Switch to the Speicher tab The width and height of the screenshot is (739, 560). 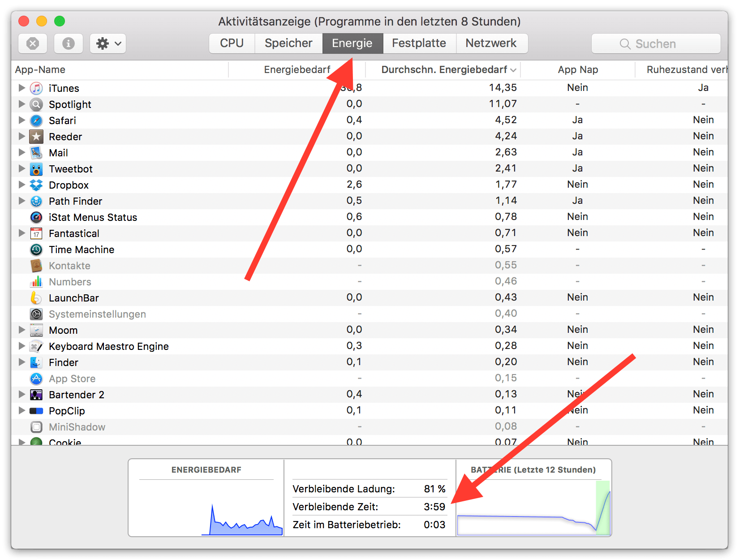pos(288,43)
